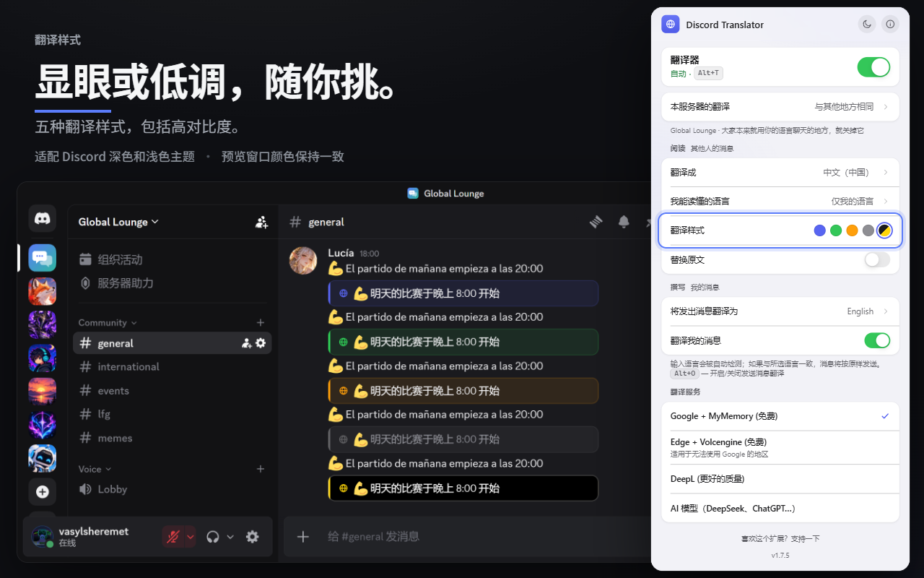Viewport: 924px width, 578px height.
Task: Open the memes channel
Action: [172, 438]
